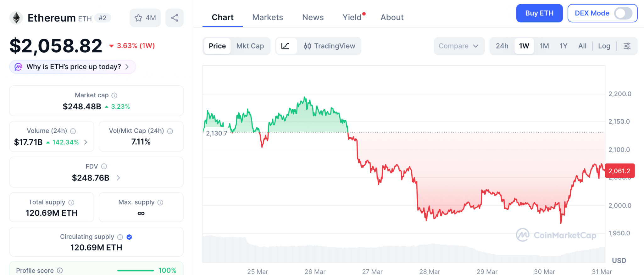This screenshot has height=275, width=644.
Task: Open "Why is ETH's price up today?"
Action: [73, 67]
